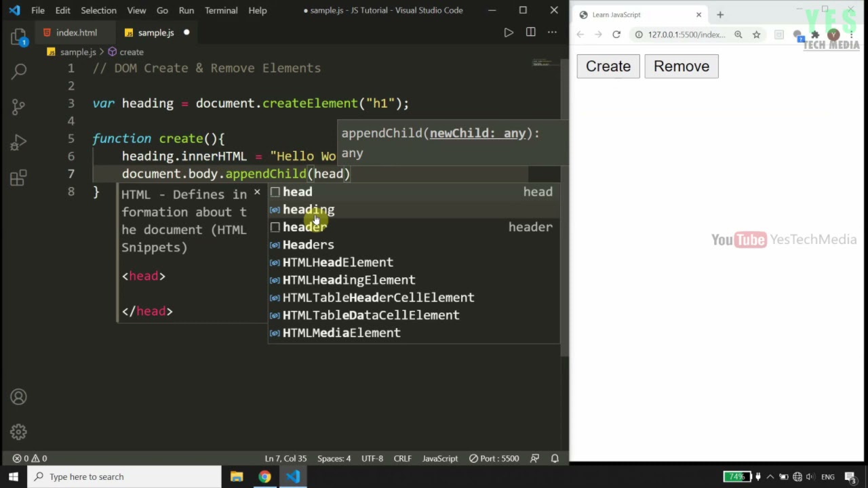Open the editor More Actions menu
The height and width of the screenshot is (488, 868).
552,33
